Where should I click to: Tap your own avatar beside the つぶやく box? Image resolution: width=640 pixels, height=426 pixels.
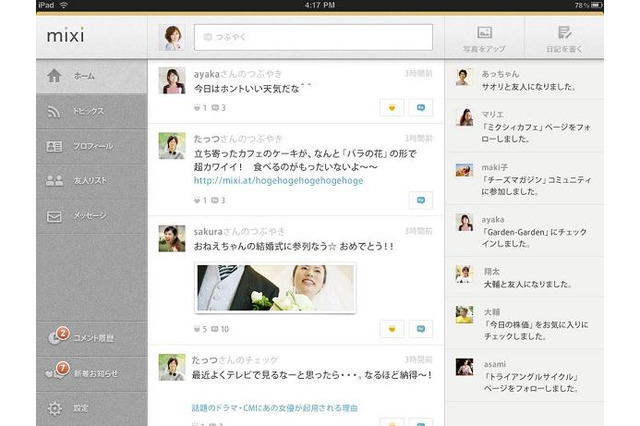[172, 38]
